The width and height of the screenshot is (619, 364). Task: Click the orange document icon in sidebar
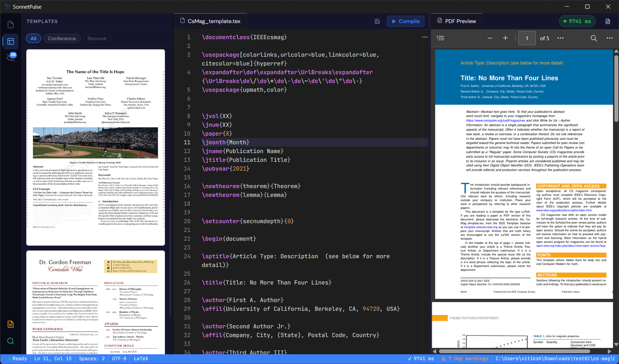click(10, 324)
